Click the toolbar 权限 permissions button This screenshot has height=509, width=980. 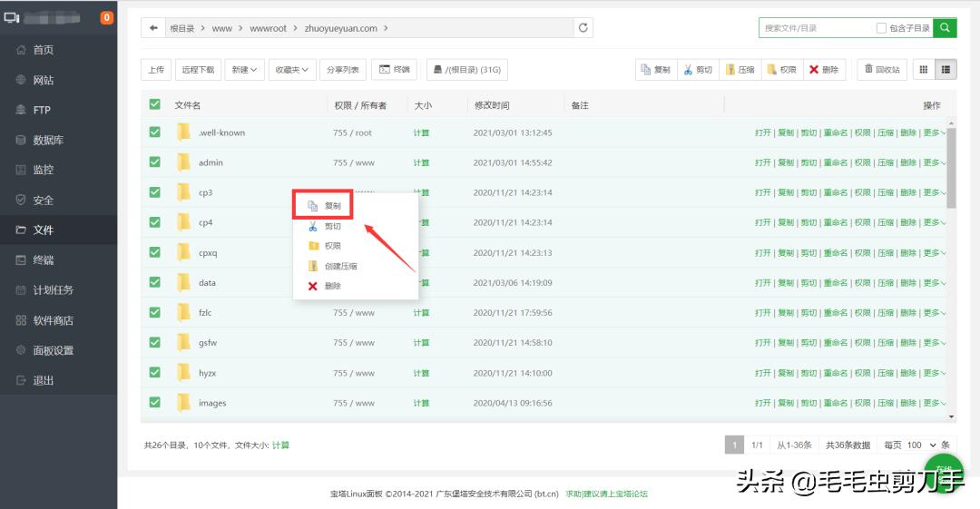pos(782,69)
